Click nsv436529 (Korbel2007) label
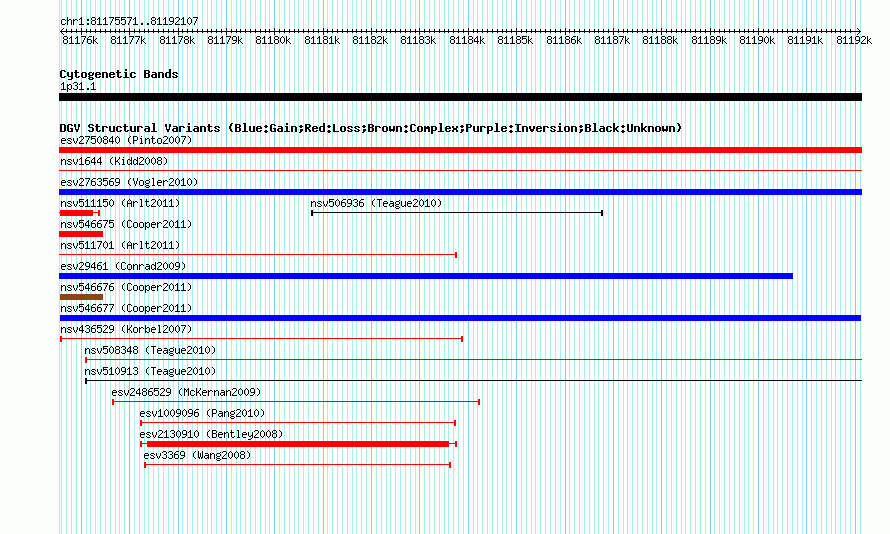Viewport: 890px width, 534px height. [126, 329]
